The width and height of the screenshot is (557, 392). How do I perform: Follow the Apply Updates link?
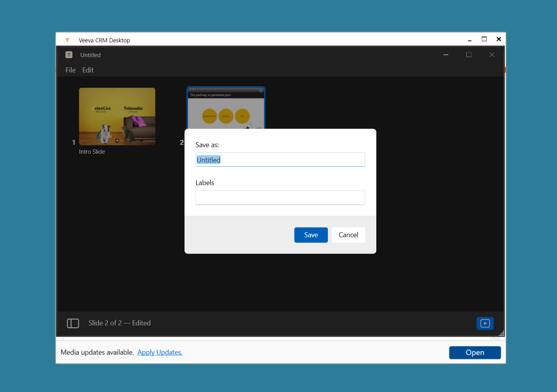tap(160, 353)
